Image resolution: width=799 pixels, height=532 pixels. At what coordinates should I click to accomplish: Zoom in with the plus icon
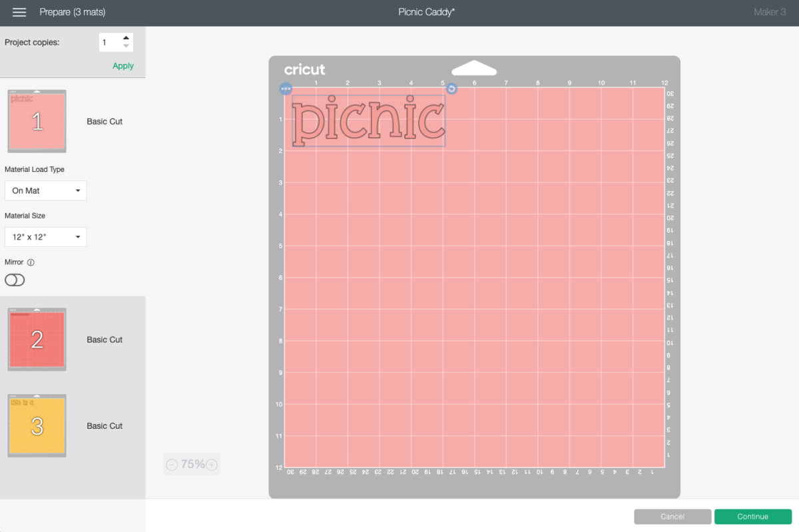click(x=212, y=465)
